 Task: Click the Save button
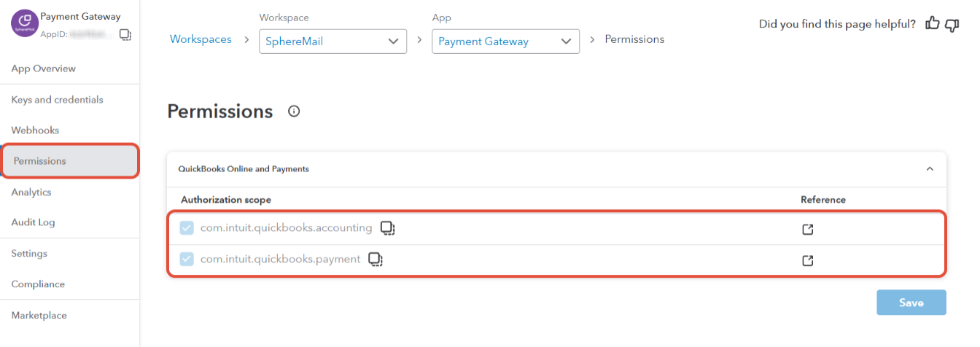(911, 303)
